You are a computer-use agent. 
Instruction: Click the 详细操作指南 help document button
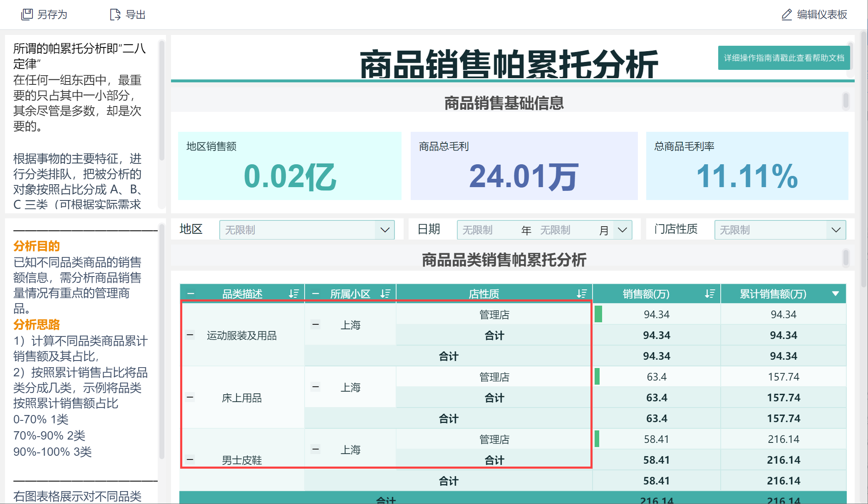[x=784, y=58]
